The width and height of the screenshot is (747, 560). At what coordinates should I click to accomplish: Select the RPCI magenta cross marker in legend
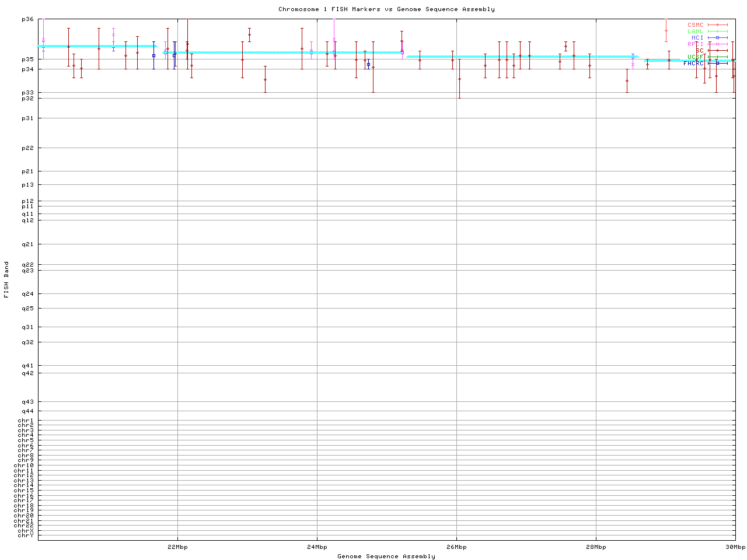pyautogui.click(x=717, y=44)
